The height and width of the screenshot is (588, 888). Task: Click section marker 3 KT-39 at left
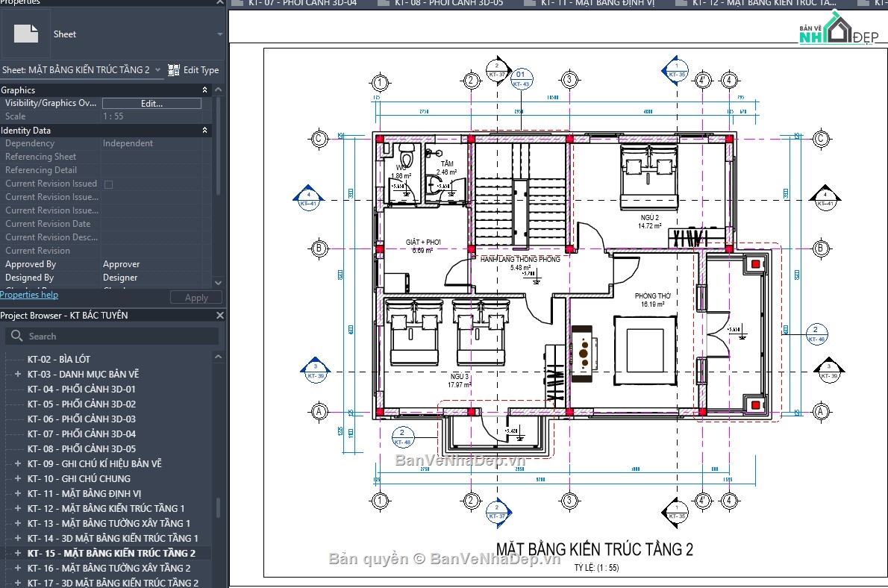click(x=316, y=370)
